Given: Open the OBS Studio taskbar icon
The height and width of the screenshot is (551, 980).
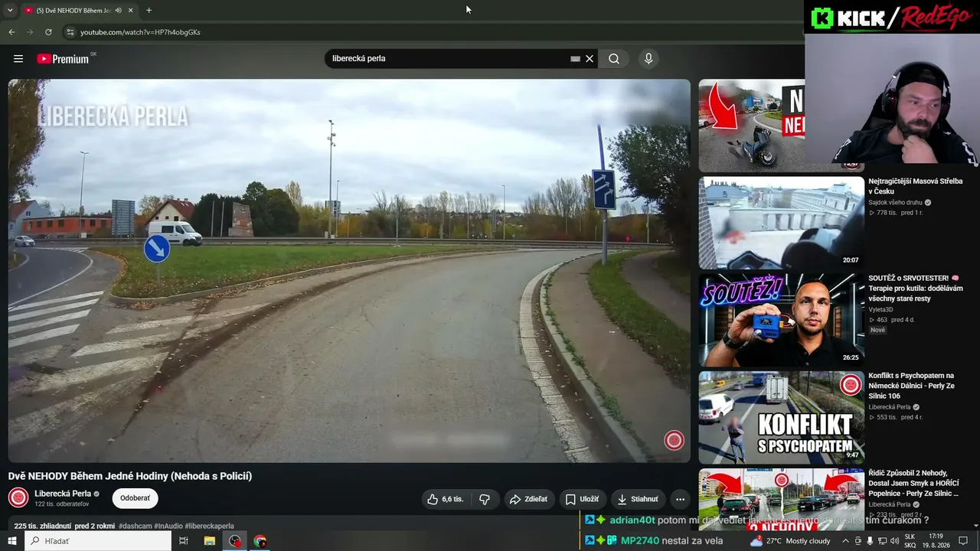Looking at the screenshot, I should tap(235, 541).
